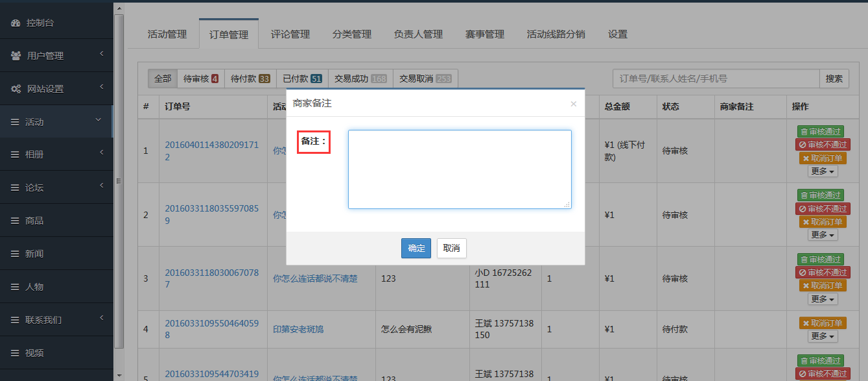Open the 分类管理 tab
The image size is (868, 381).
click(352, 34)
